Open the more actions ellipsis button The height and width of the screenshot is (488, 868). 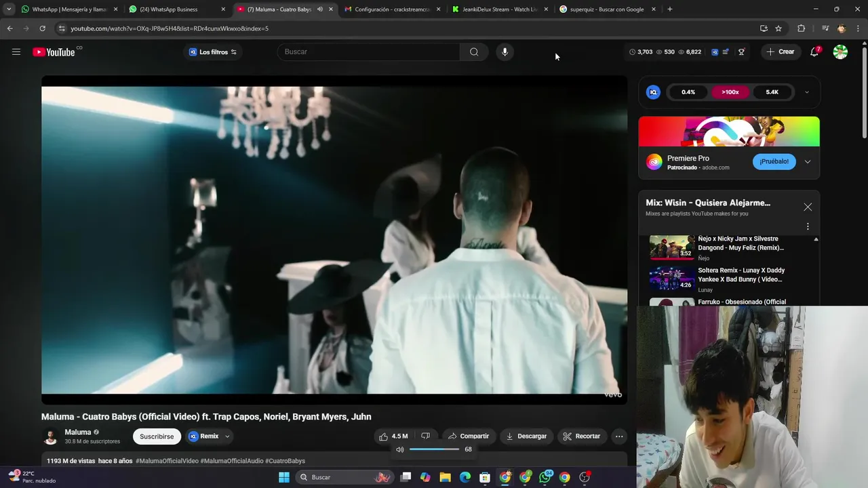[619, 436]
